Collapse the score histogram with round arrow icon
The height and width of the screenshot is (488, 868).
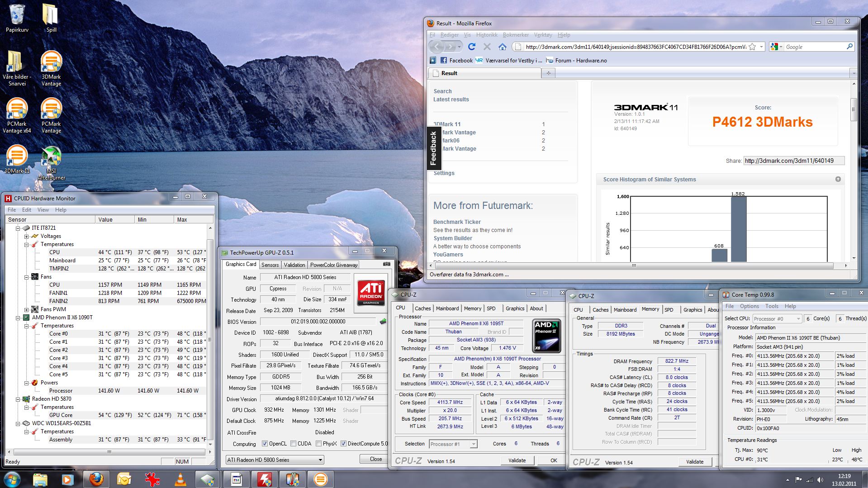838,180
